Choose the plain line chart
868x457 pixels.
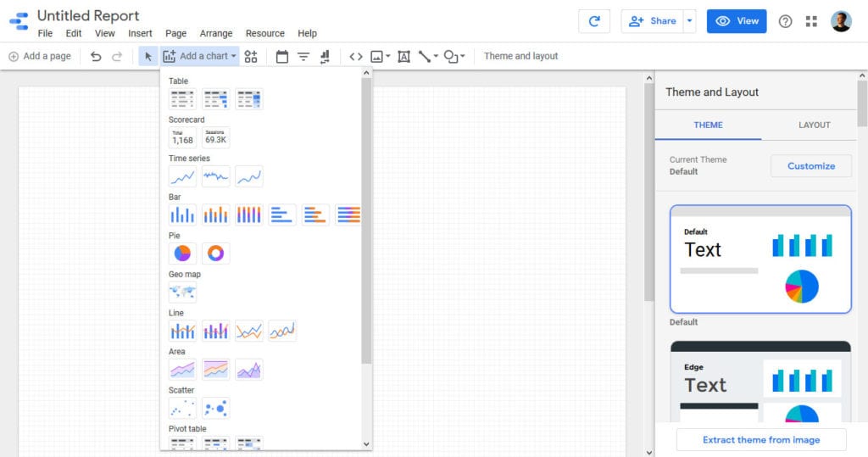[x=248, y=331]
